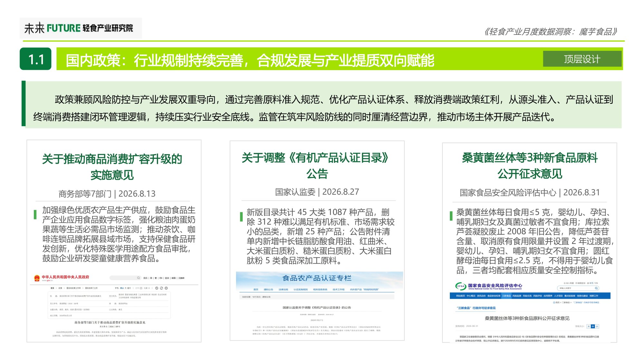
Task: Click the paragraph starting 加强绿色优质农产品生产供应
Action: click(x=119, y=234)
